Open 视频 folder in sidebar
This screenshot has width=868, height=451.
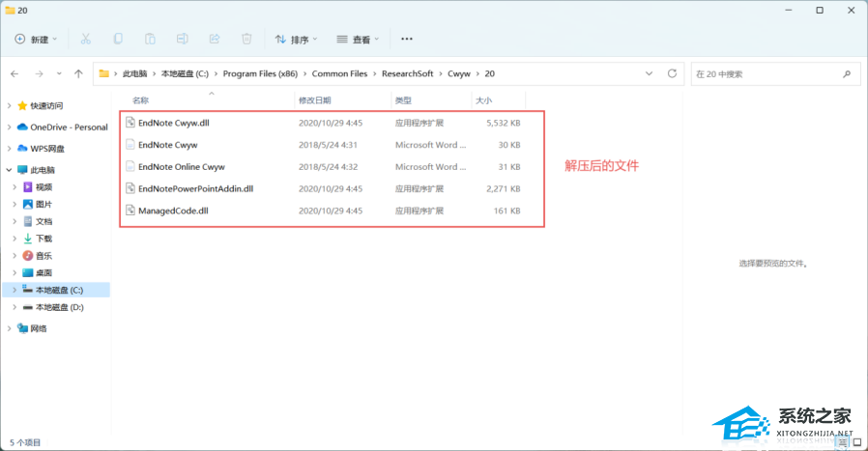(43, 187)
